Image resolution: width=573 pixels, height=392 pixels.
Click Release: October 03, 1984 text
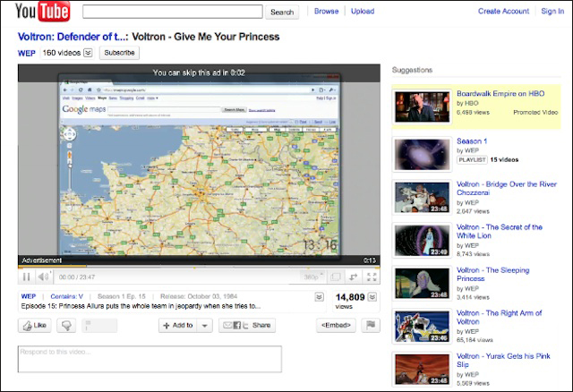coord(199,296)
